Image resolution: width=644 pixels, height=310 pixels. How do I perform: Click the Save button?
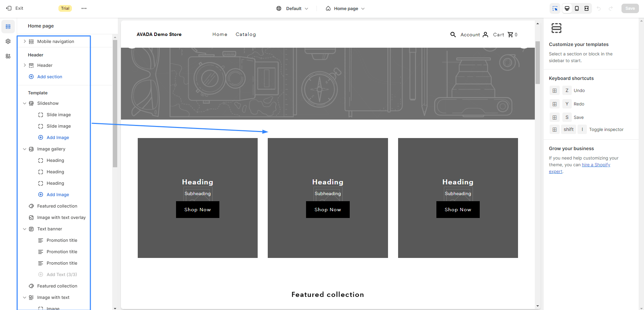(x=630, y=8)
